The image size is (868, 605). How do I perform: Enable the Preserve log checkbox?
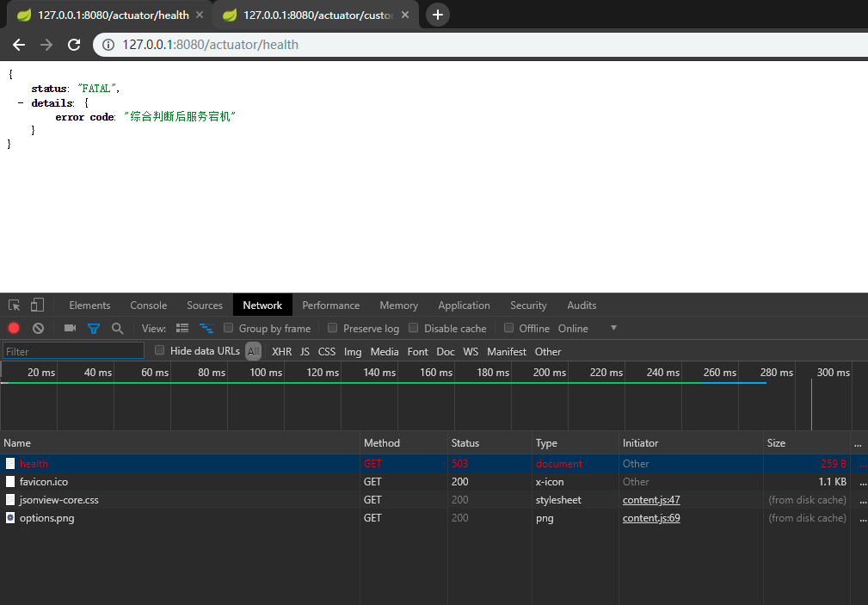click(x=333, y=328)
